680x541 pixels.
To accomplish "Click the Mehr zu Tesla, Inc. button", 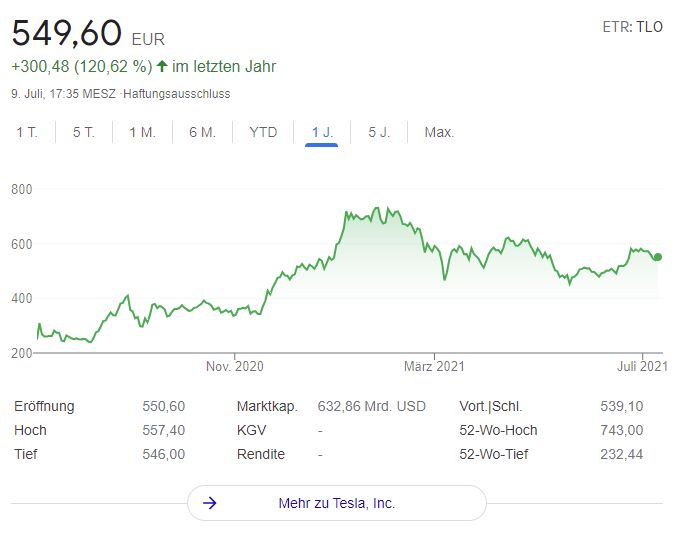I will 336,503.
